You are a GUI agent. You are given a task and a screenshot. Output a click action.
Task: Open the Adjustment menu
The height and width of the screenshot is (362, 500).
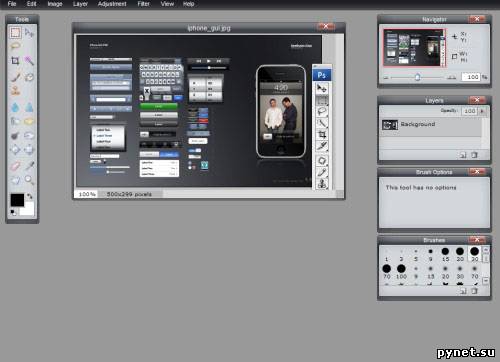tap(112, 4)
